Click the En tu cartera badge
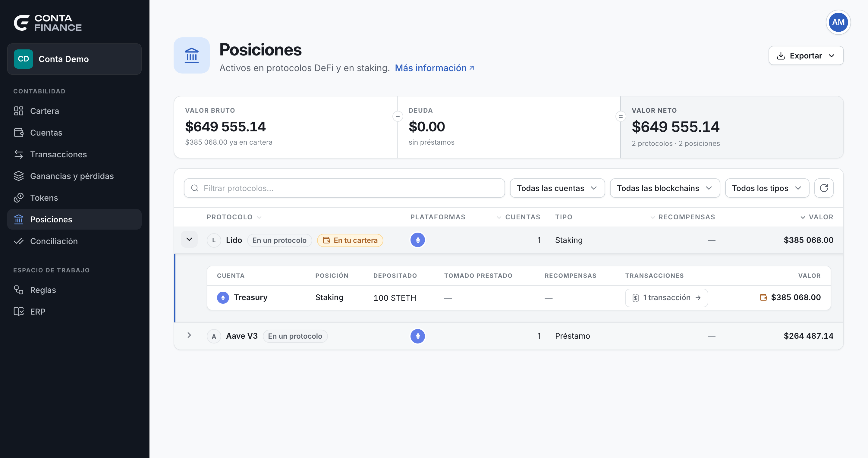This screenshot has height=458, width=868. click(x=350, y=240)
